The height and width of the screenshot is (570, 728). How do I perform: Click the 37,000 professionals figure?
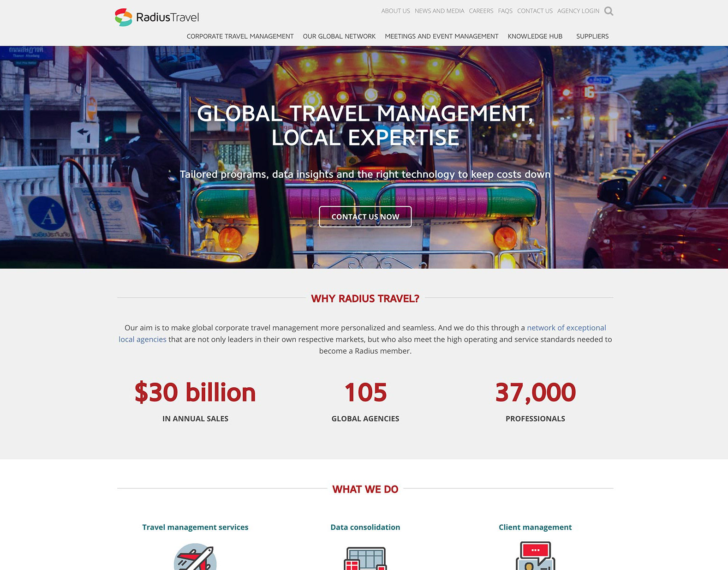tap(535, 392)
